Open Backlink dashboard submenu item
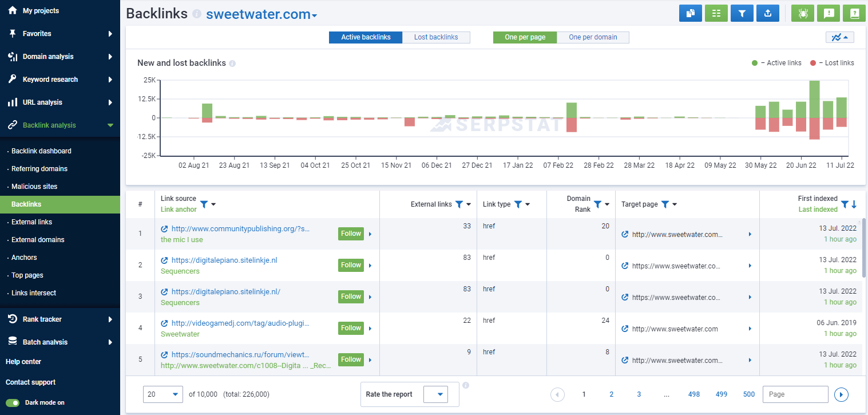Screen dimensions: 868x415 pyautogui.click(x=41, y=151)
